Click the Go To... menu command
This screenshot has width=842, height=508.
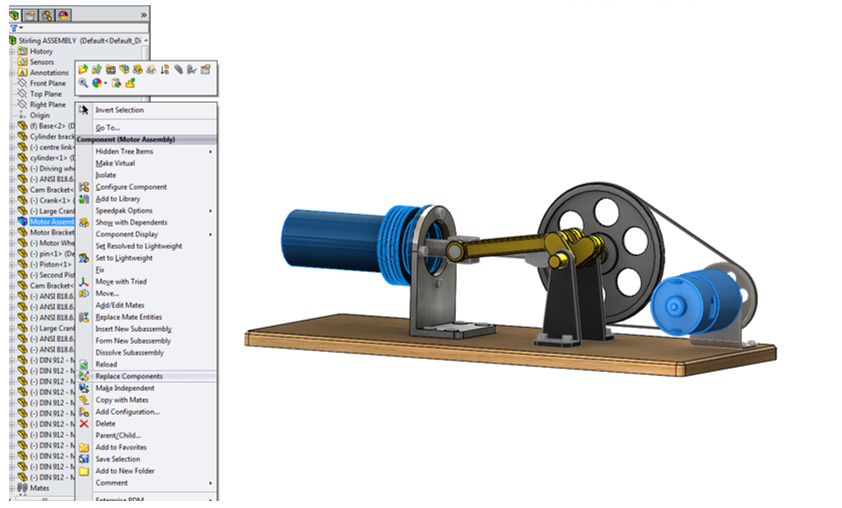tap(107, 128)
